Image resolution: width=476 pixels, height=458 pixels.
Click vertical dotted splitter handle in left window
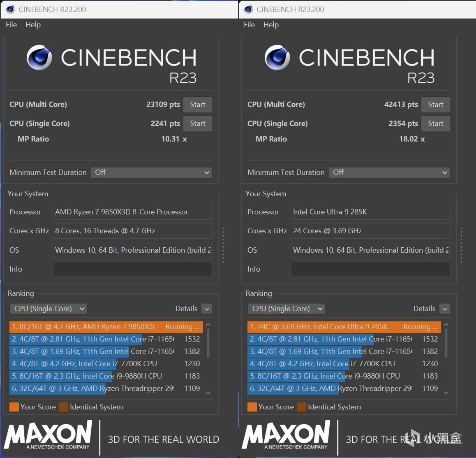click(224, 245)
